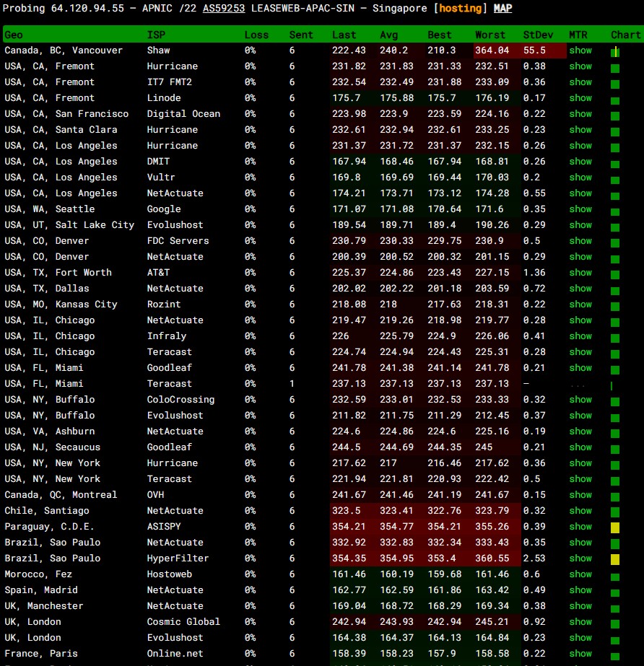Image resolution: width=644 pixels, height=666 pixels.
Task: Click the MTR column header
Action: click(x=578, y=35)
